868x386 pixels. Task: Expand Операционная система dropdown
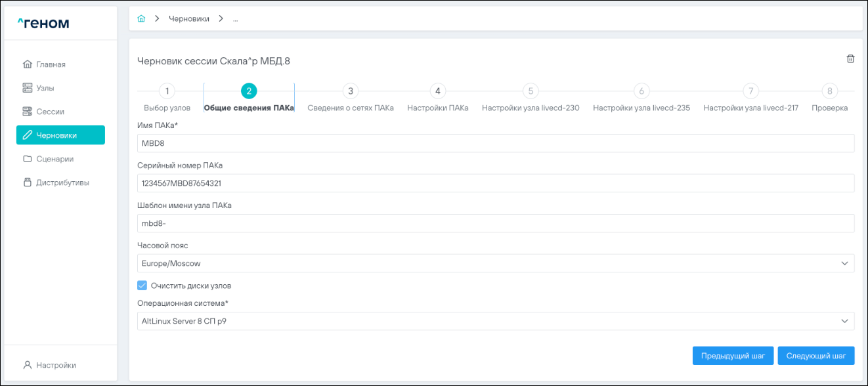click(496, 321)
